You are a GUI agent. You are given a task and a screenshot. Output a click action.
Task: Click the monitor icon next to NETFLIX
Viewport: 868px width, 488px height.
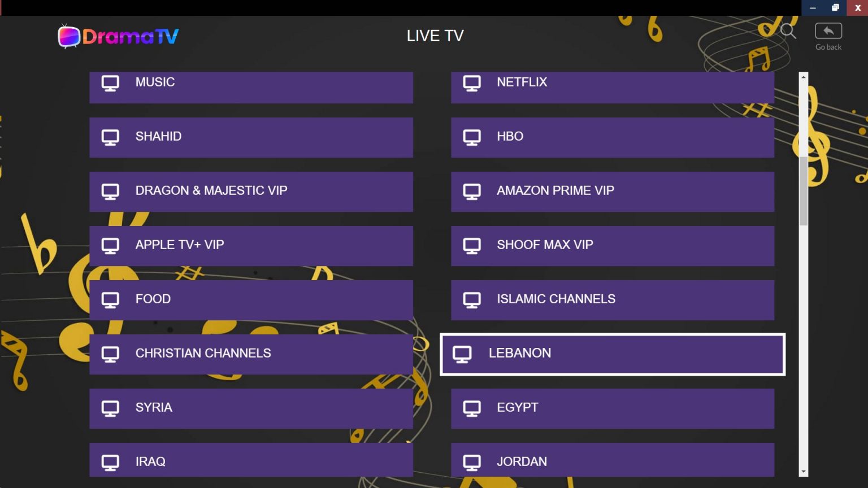(x=471, y=82)
